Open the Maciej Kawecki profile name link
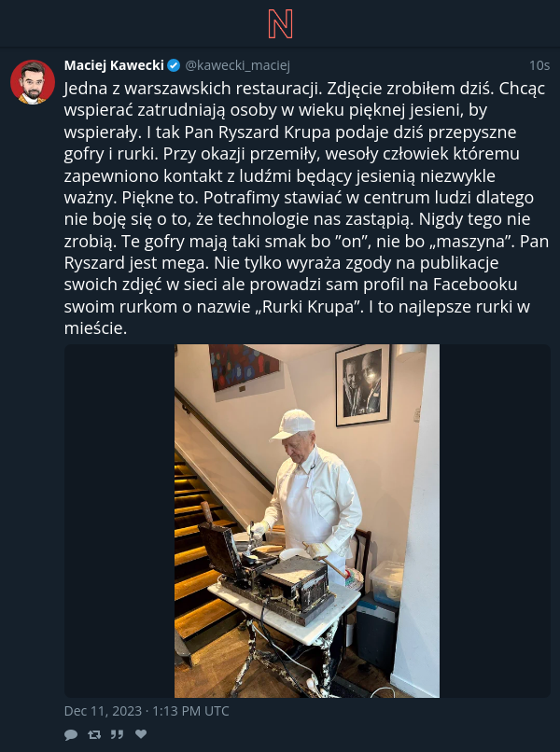This screenshot has height=752, width=560. [114, 65]
